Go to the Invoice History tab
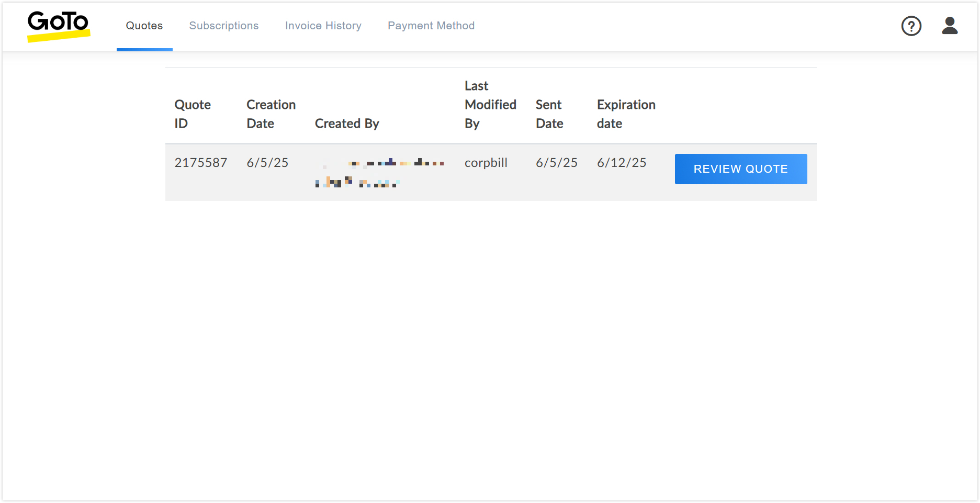The image size is (980, 503). (323, 26)
